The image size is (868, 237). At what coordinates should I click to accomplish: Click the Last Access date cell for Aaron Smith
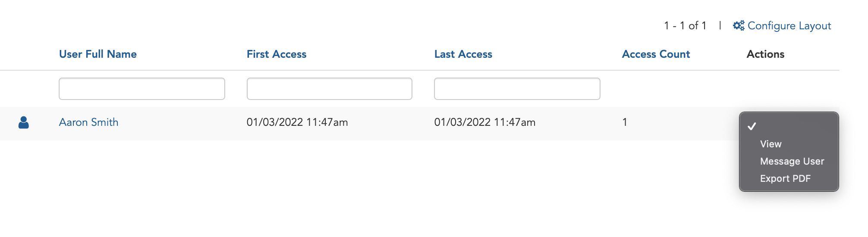pos(485,122)
